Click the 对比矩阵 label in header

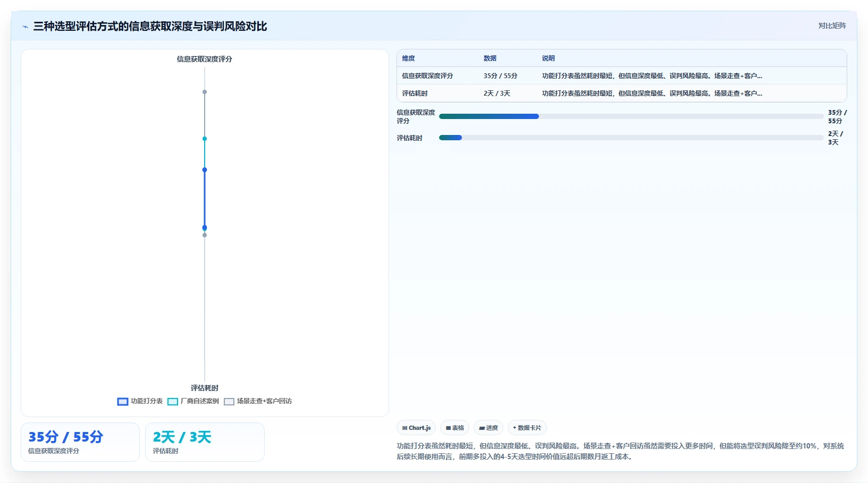pyautogui.click(x=832, y=26)
